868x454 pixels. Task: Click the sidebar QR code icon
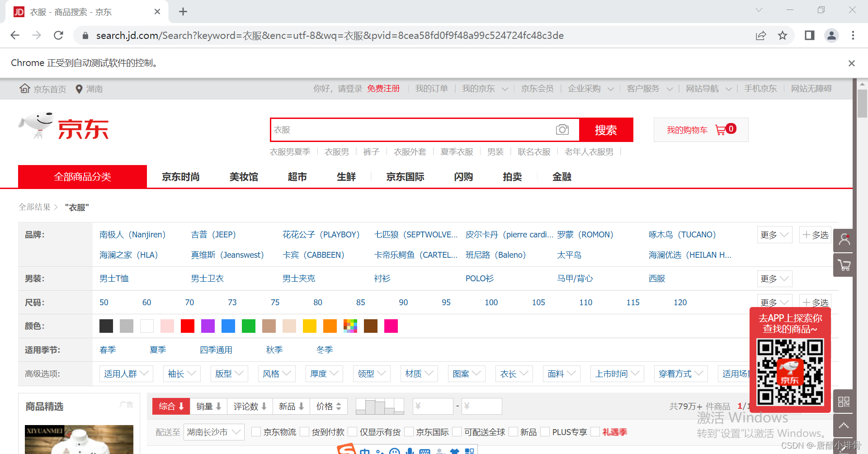point(844,402)
